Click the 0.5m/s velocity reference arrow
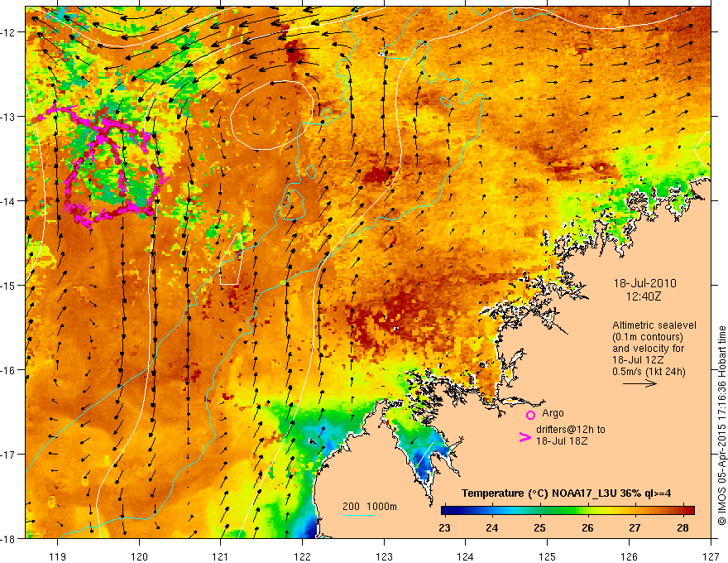Viewport: 728px width, 563px height. tap(639, 383)
